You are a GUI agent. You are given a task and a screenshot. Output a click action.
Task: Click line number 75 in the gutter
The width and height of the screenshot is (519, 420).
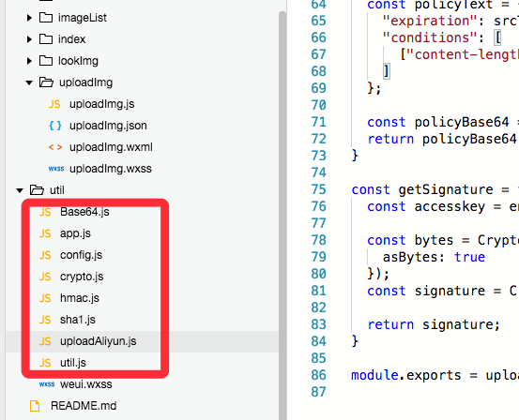319,189
